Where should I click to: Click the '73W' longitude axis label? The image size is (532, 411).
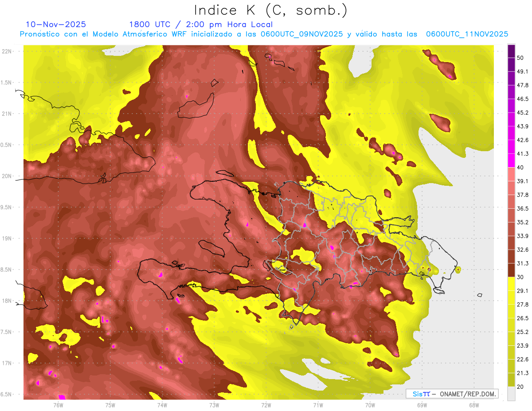pos(214,405)
